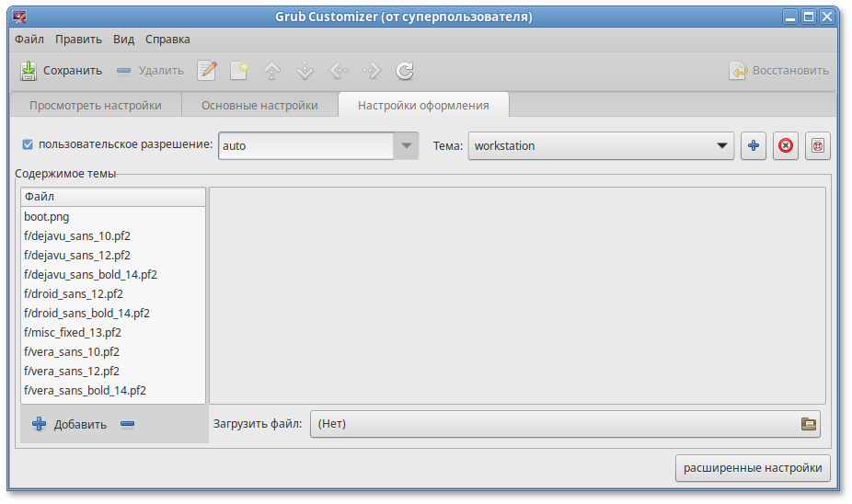Click the left arrow toolbar icon
The image size is (852, 504).
pos(339,71)
